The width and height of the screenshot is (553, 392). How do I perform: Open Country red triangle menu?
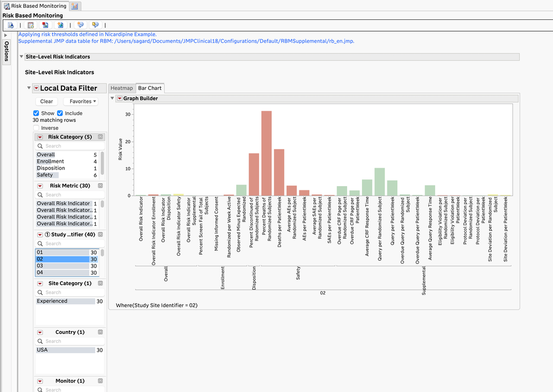tap(40, 332)
